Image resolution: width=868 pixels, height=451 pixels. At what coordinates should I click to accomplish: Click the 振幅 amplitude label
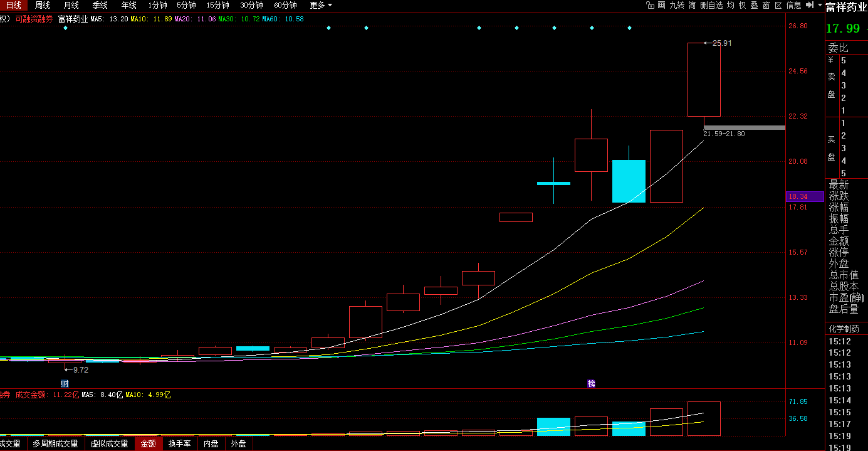point(839,219)
